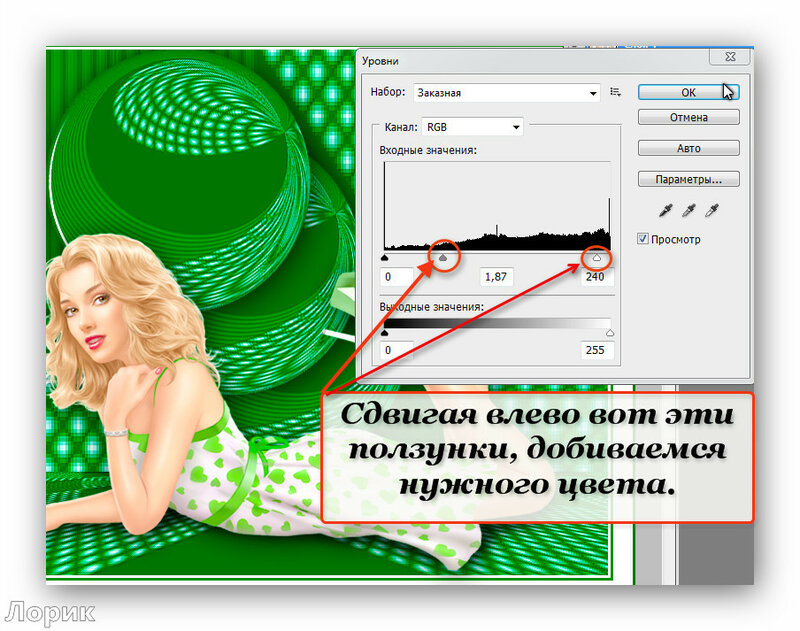Screen dimensions: 800x631
Task: Click the midtone value field 1,87
Action: [x=496, y=277]
